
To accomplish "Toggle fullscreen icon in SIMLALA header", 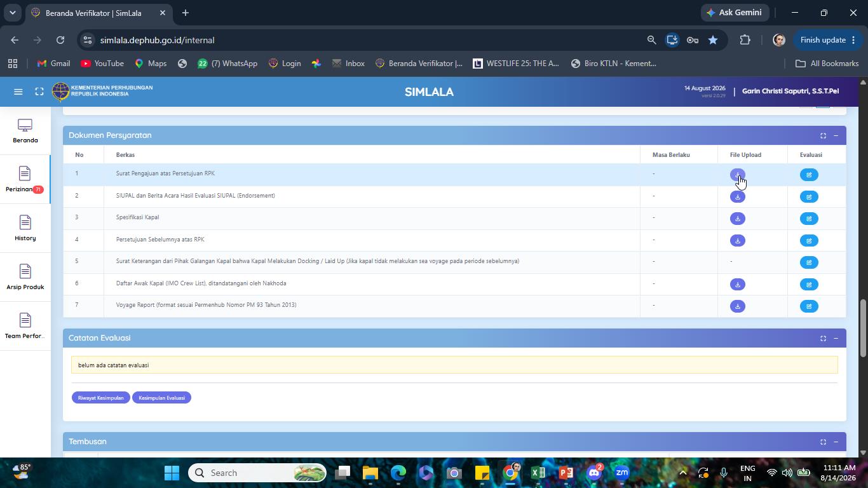I will click(39, 91).
